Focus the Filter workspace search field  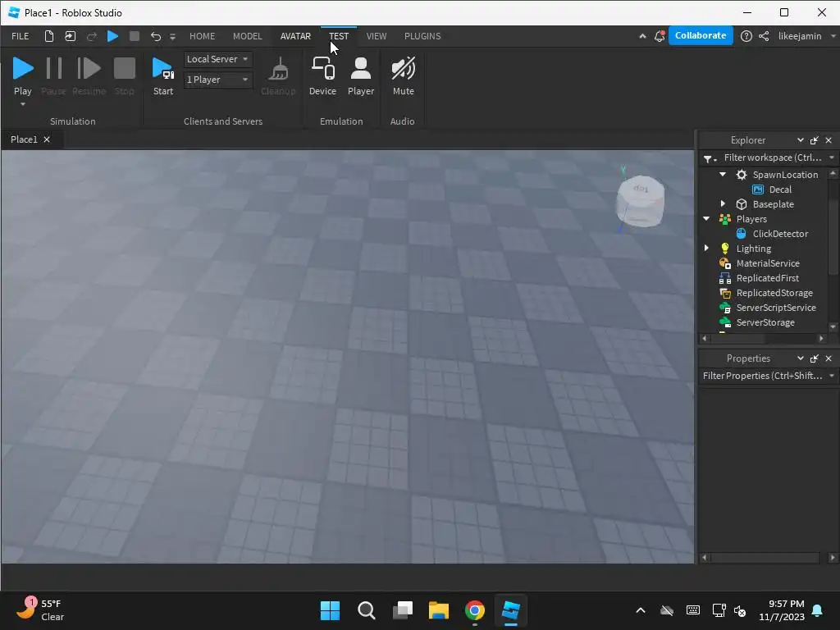(773, 157)
